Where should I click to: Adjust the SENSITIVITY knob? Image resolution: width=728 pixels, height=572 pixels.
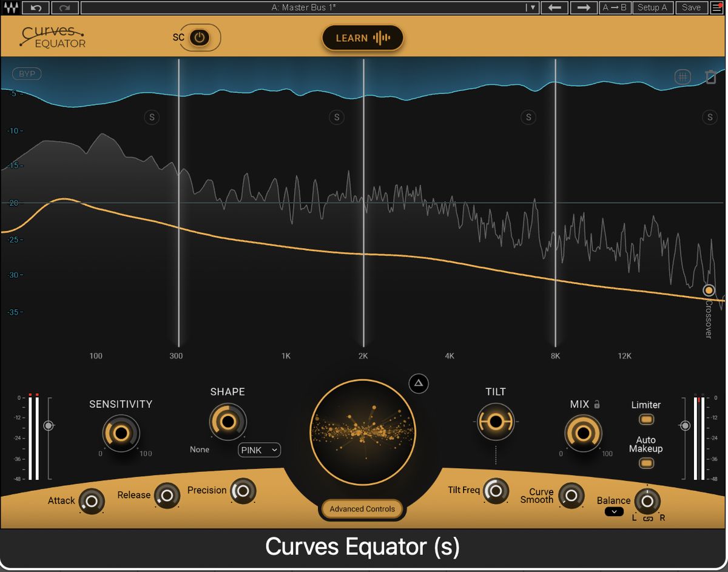point(120,433)
